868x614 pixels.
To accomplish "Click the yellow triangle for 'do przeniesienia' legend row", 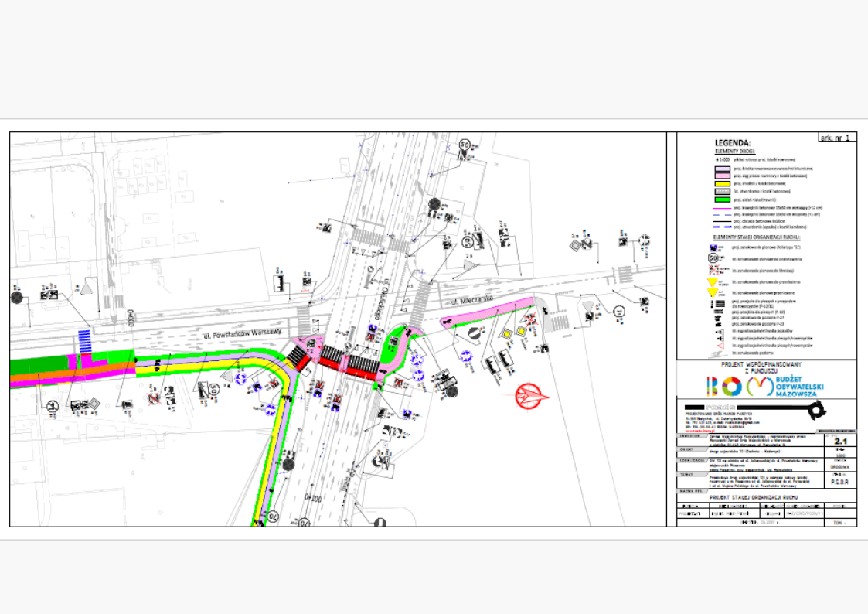I will (713, 281).
